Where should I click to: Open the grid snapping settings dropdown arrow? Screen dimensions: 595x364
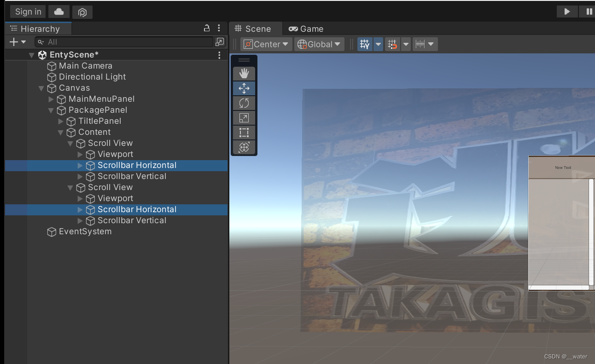[406, 44]
